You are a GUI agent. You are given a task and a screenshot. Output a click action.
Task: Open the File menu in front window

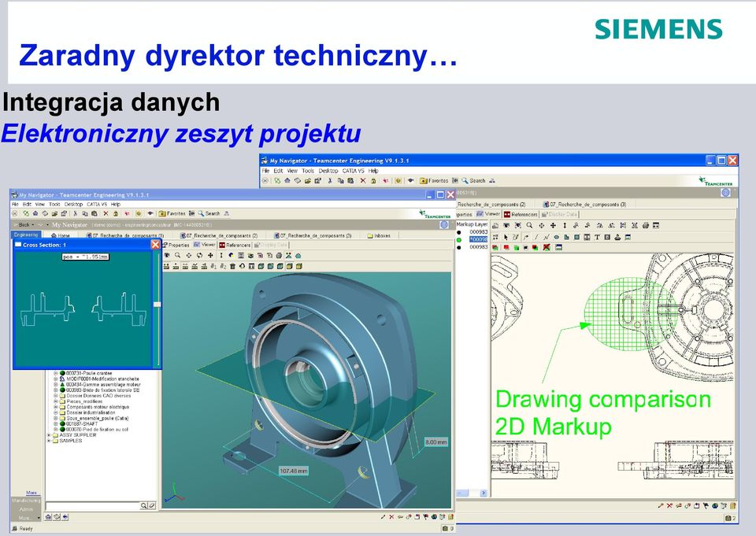tap(15, 205)
